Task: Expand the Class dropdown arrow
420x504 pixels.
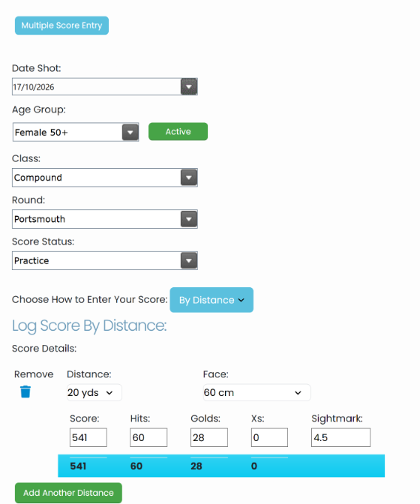Action: click(189, 178)
